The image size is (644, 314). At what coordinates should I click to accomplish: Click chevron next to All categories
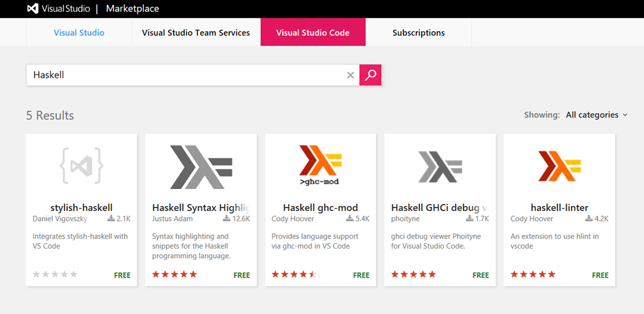625,115
